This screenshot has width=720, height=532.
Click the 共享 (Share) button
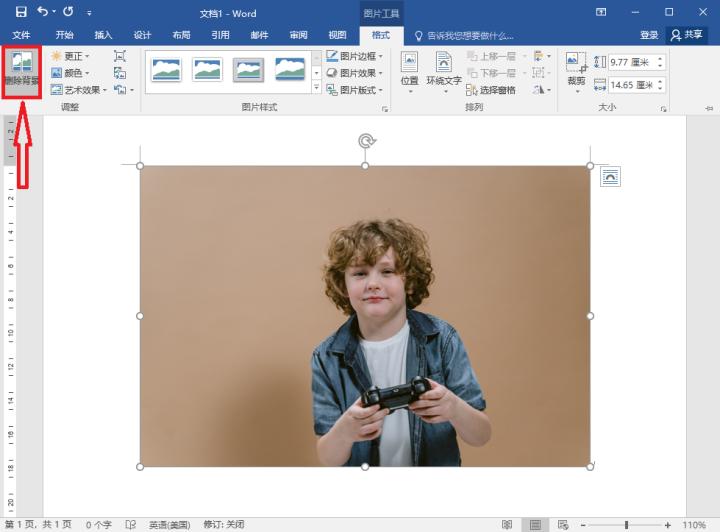coord(687,35)
